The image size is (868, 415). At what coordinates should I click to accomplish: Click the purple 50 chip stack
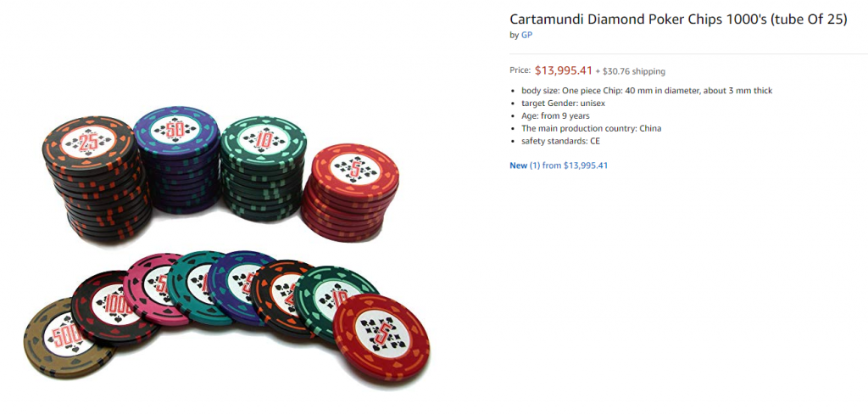tap(176, 161)
